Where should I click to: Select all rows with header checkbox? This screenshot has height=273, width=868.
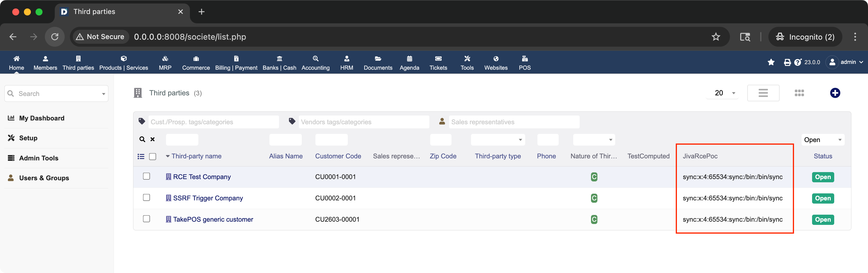pos(153,156)
